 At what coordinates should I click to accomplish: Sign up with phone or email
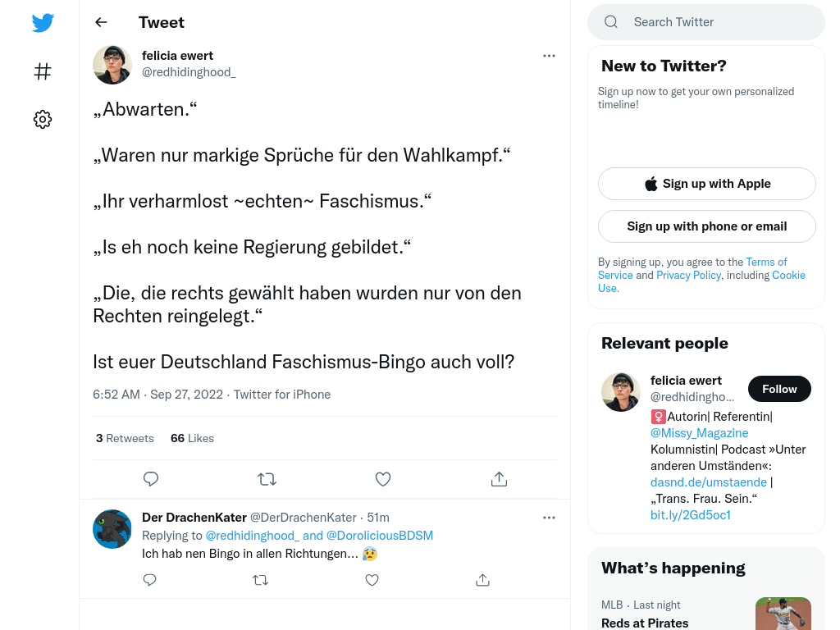click(707, 226)
